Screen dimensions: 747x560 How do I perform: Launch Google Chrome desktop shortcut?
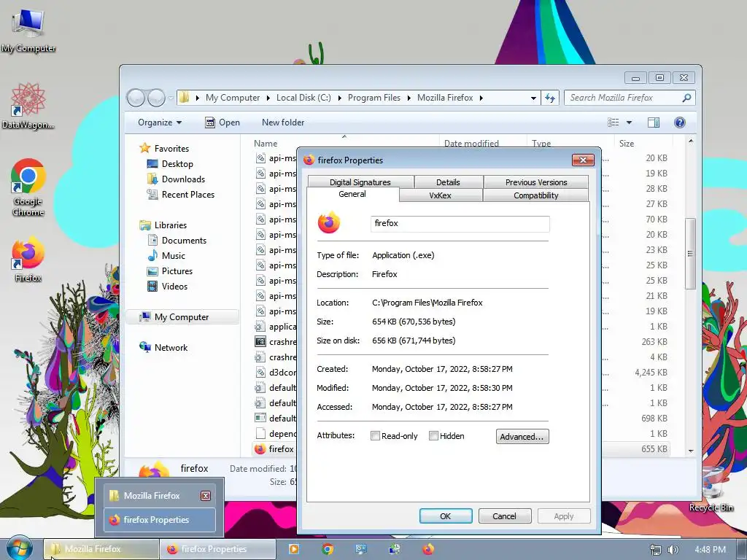(28, 187)
